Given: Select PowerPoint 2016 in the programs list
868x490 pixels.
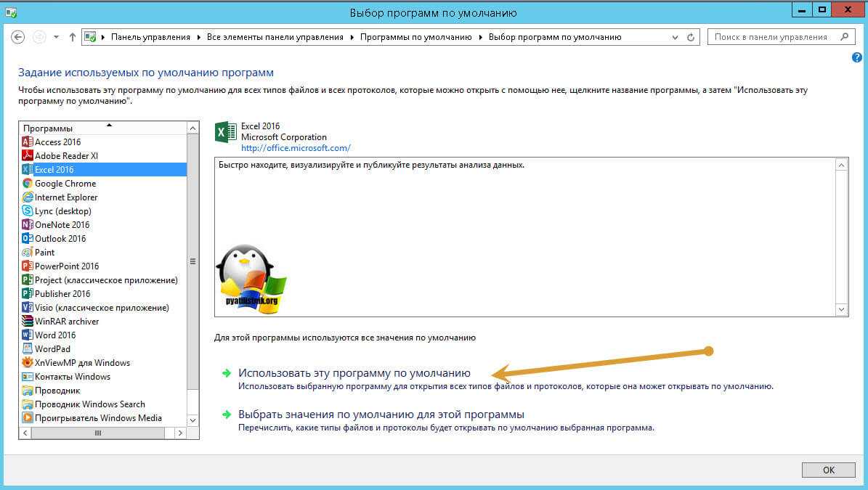Looking at the screenshot, I should pyautogui.click(x=67, y=266).
